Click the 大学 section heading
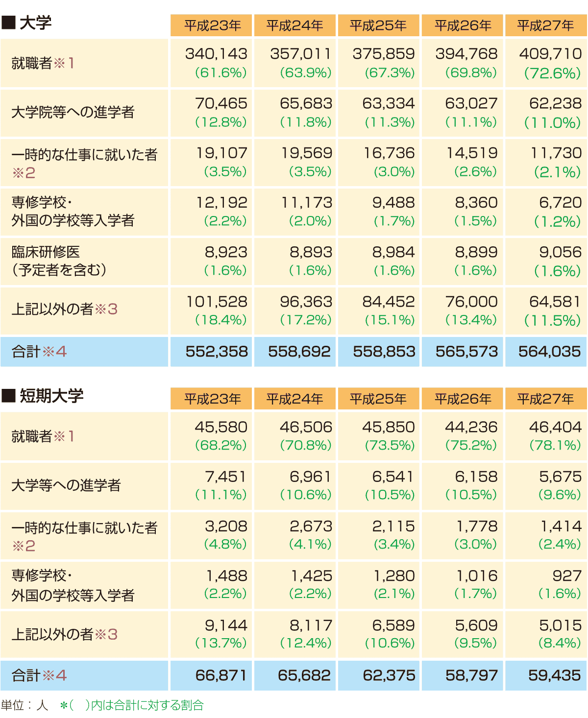 (x=34, y=23)
